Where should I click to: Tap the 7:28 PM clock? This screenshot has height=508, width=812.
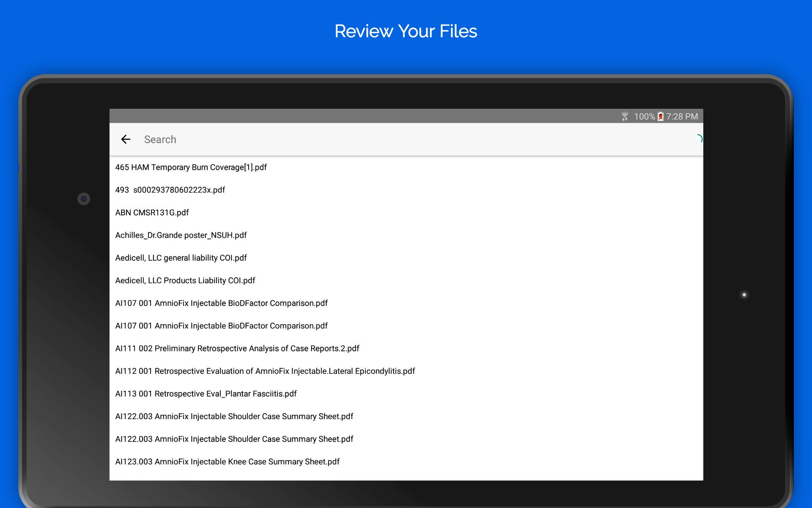point(682,116)
